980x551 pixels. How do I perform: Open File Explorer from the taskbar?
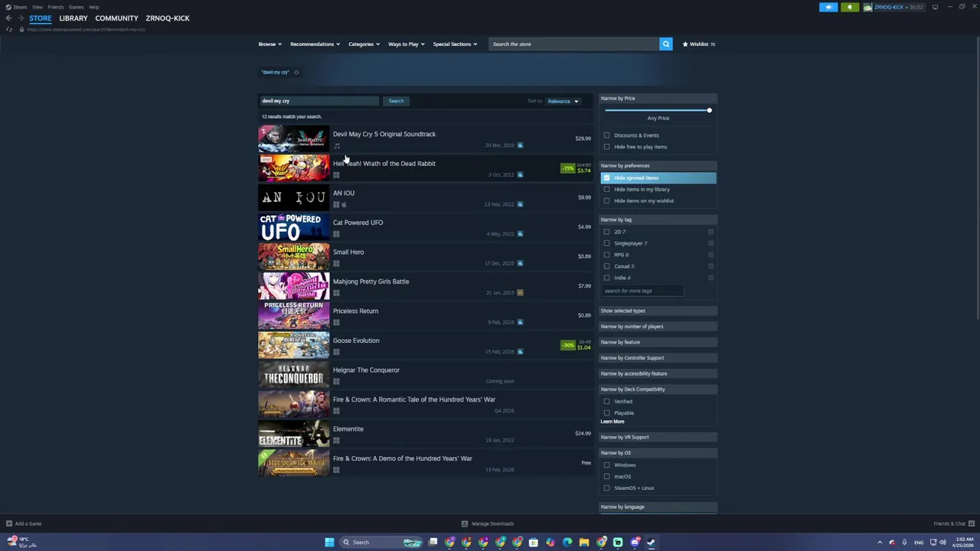click(x=584, y=542)
